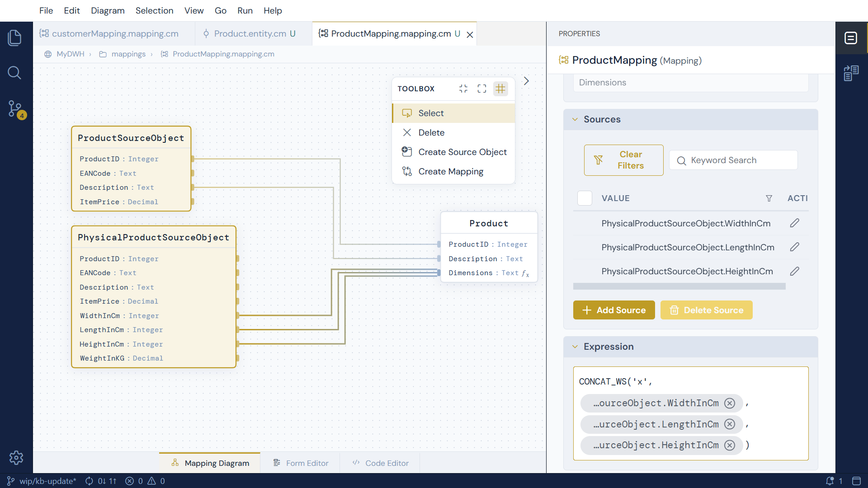
Task: Collapse the Sources section
Action: pos(575,119)
